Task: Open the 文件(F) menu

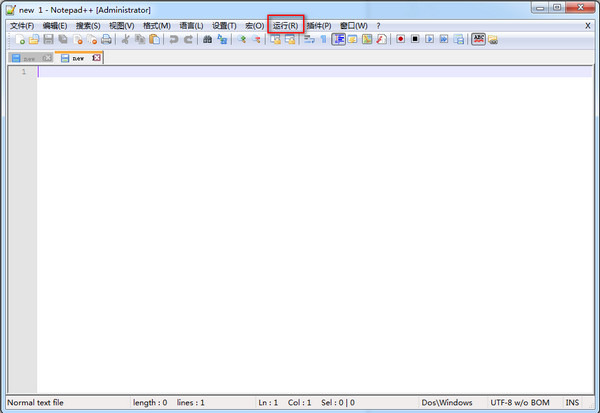Action: coord(22,26)
